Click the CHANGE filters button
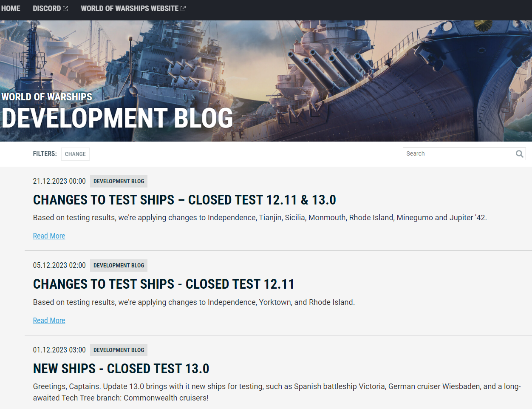This screenshot has width=532, height=409. [x=75, y=154]
